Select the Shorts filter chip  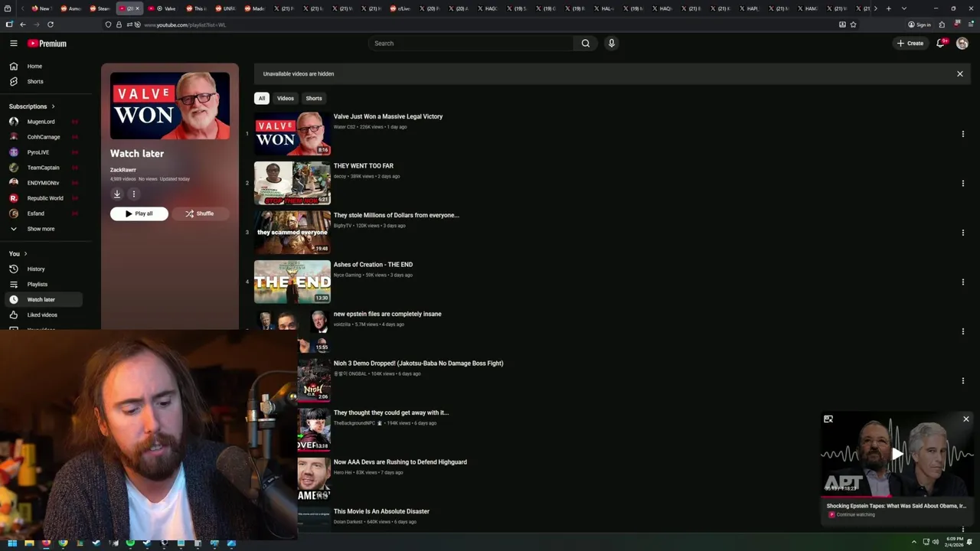point(314,98)
